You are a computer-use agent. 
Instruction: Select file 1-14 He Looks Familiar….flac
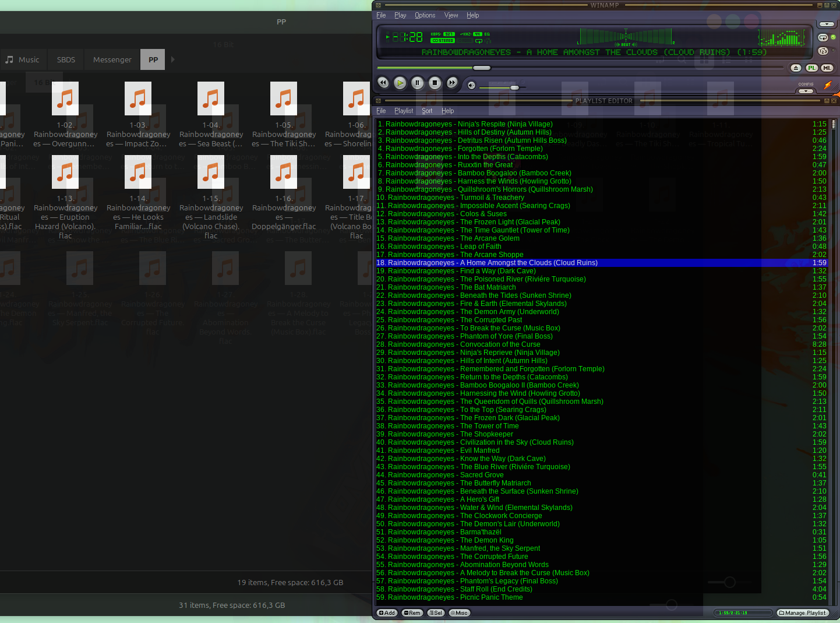coord(138,193)
